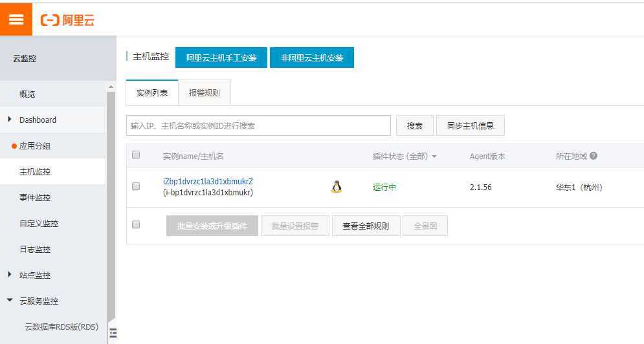Open 概览 in the sidebar
This screenshot has height=344, width=644.
click(27, 94)
